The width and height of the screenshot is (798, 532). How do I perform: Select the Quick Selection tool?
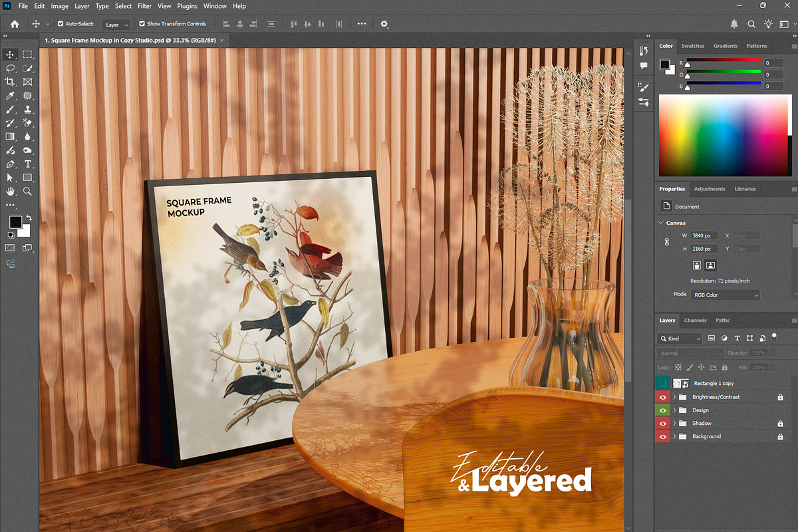(28, 68)
